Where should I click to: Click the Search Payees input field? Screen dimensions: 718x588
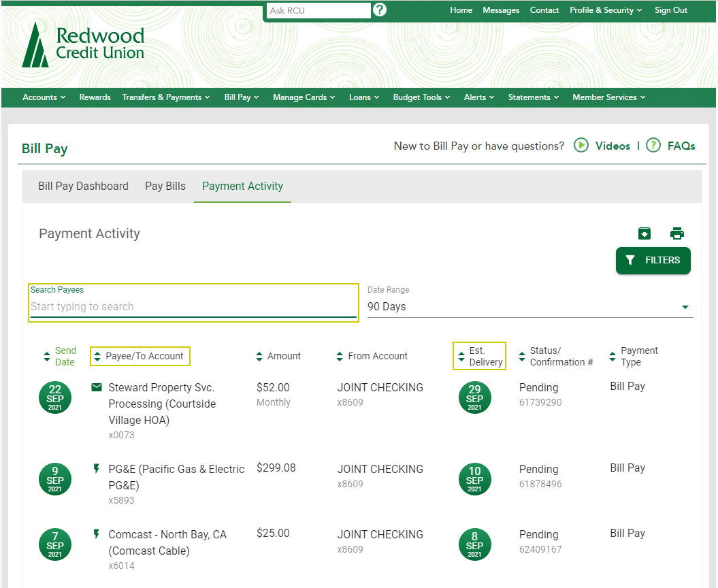click(193, 306)
